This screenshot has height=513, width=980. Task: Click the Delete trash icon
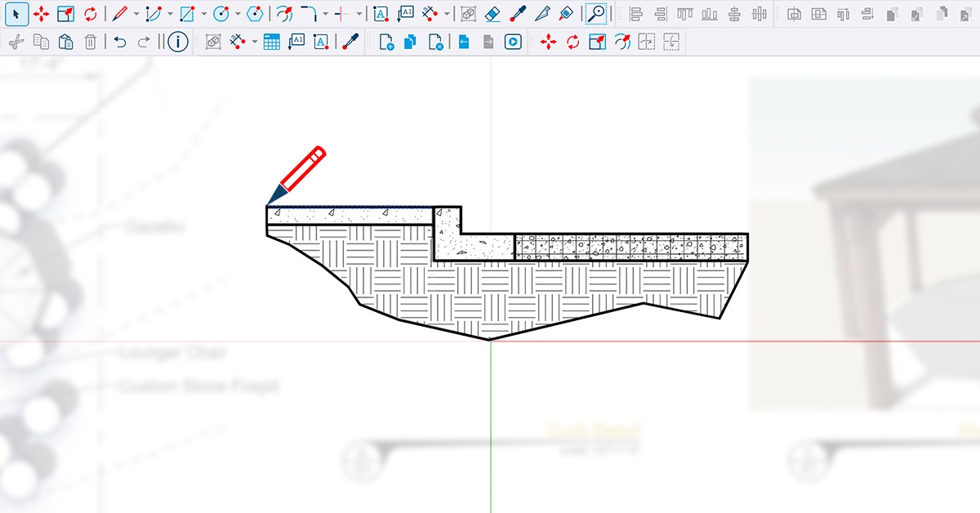90,42
